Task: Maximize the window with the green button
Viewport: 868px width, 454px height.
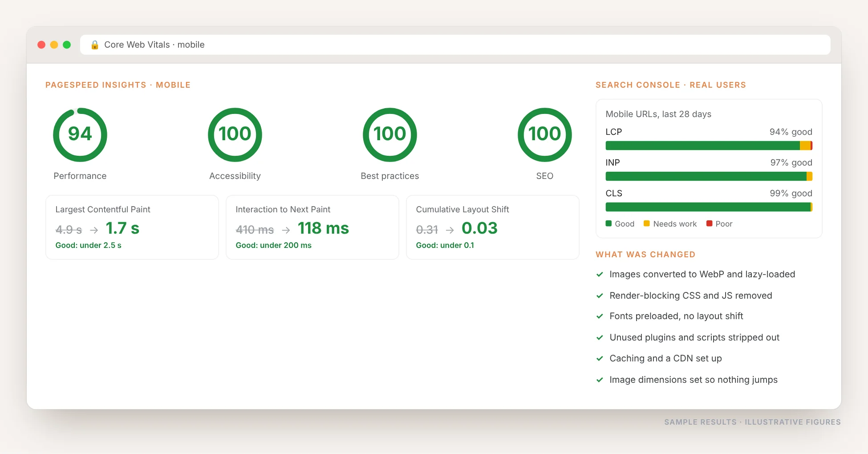Action: pos(67,45)
